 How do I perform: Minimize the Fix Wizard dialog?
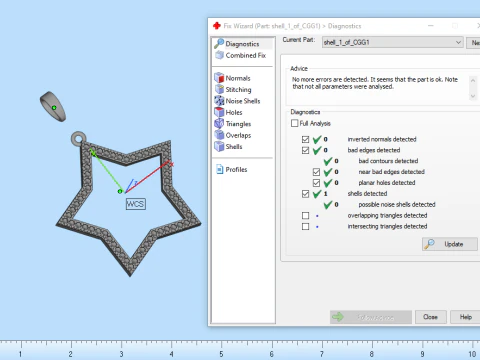click(x=431, y=26)
